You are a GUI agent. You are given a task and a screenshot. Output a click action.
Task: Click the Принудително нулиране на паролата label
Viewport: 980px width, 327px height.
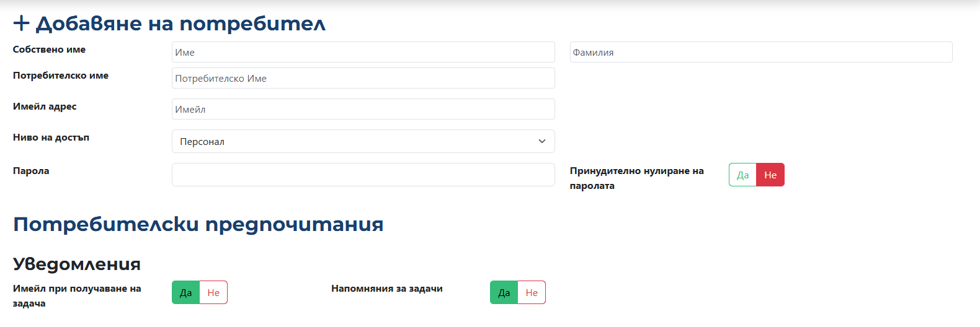[637, 178]
